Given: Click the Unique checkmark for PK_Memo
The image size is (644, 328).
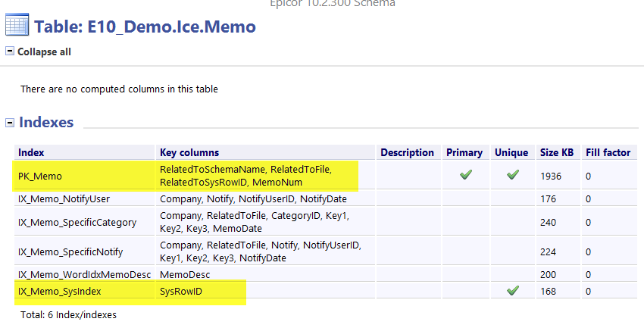Looking at the screenshot, I should [512, 175].
